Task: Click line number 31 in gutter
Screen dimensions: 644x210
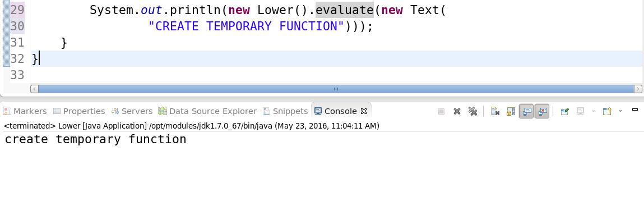Action: pyautogui.click(x=17, y=43)
